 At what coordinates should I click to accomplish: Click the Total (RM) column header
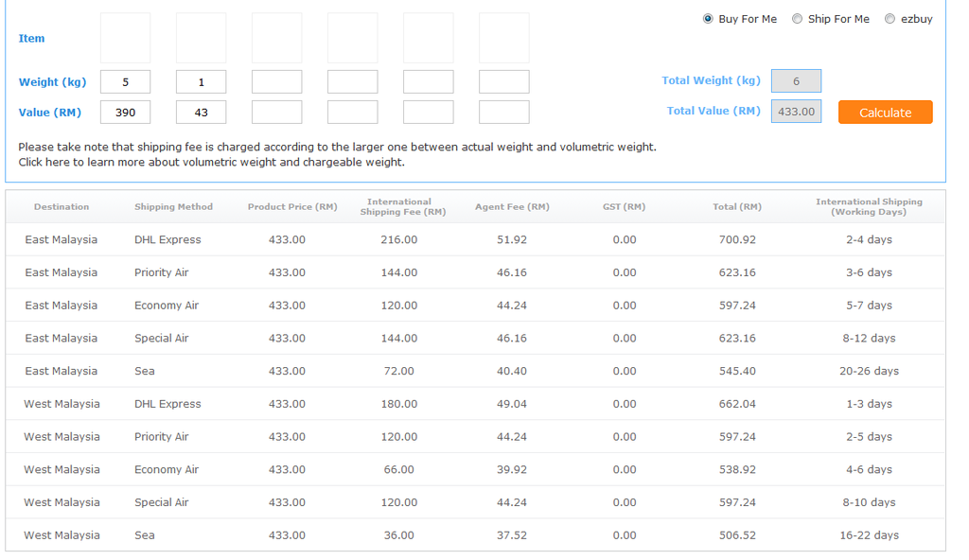pyautogui.click(x=736, y=206)
